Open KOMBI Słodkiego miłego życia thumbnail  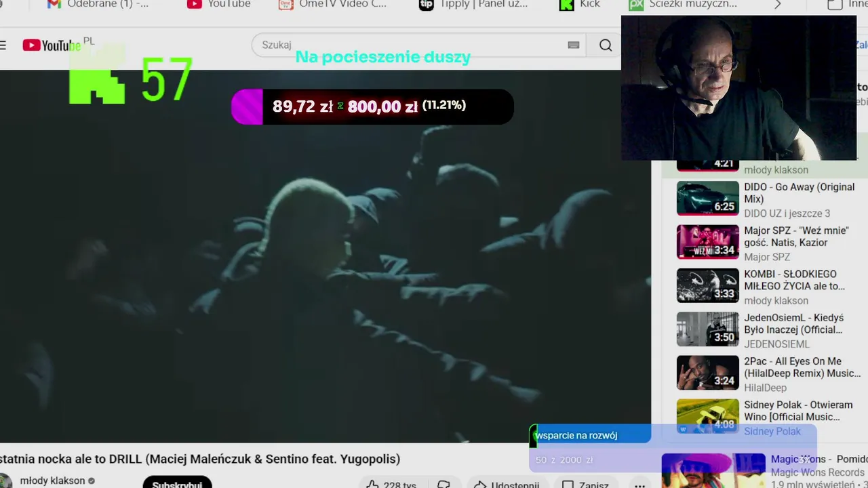(x=707, y=285)
